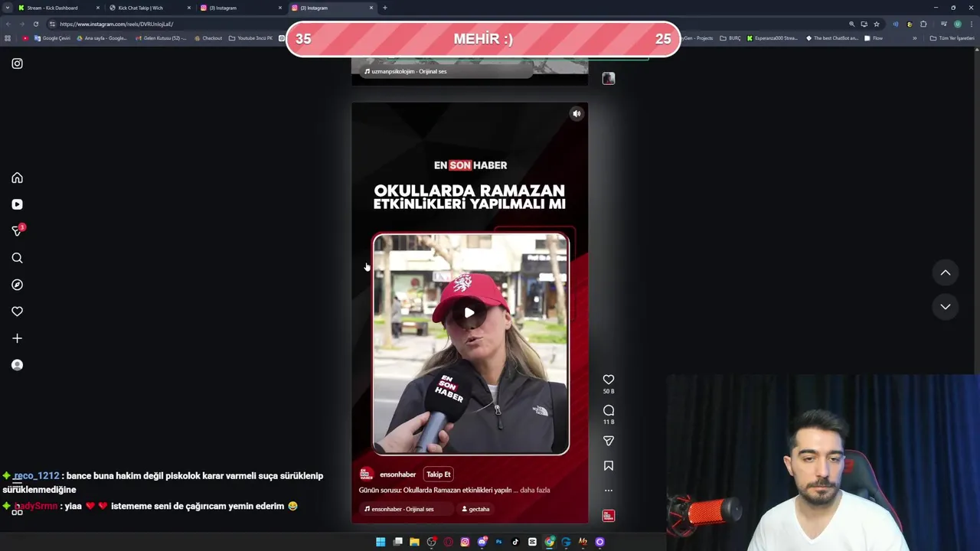This screenshot has height=551, width=980.
Task: Open Google Çeviri bookmark
Action: [x=53, y=38]
